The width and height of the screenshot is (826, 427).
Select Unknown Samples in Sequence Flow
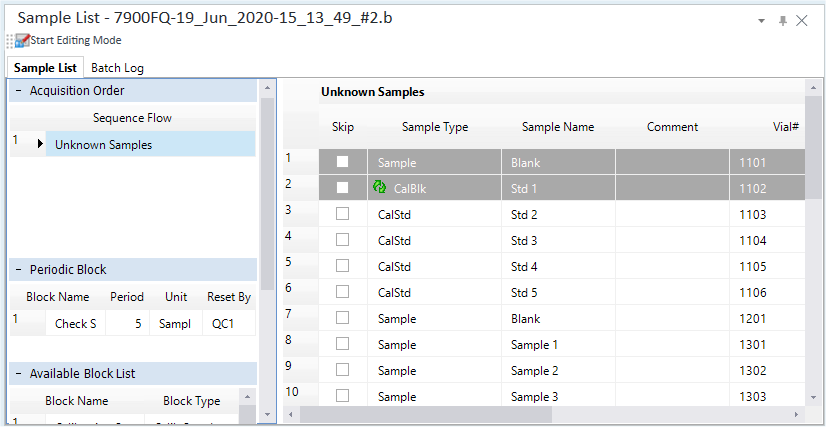[151, 145]
